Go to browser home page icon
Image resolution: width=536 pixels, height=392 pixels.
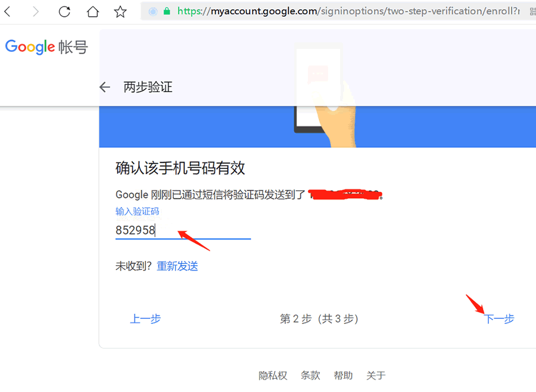[x=93, y=12]
